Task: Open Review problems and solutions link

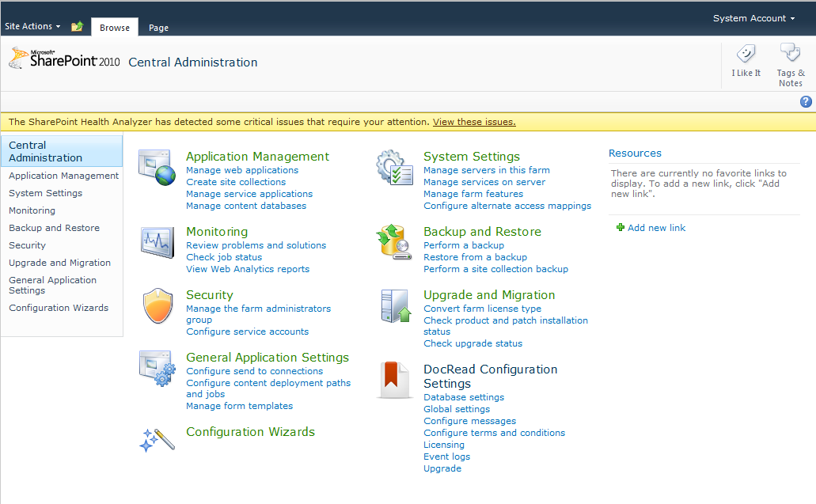Action: pyautogui.click(x=256, y=245)
